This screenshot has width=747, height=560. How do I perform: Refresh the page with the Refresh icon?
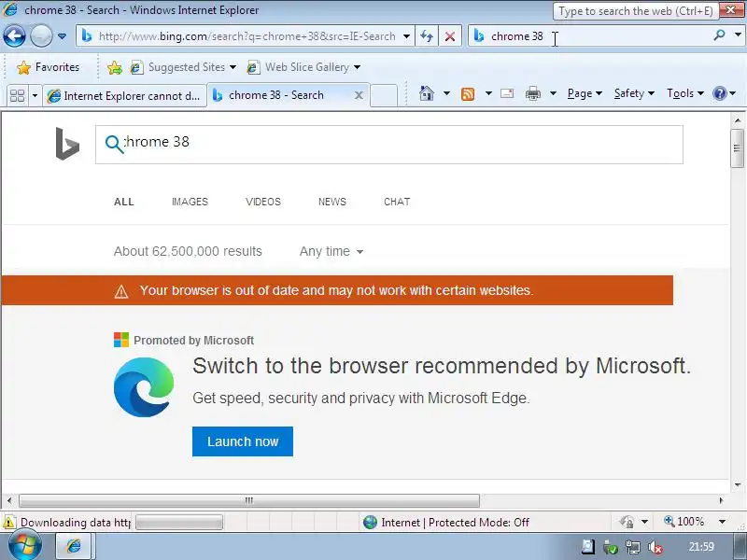pyautogui.click(x=427, y=36)
